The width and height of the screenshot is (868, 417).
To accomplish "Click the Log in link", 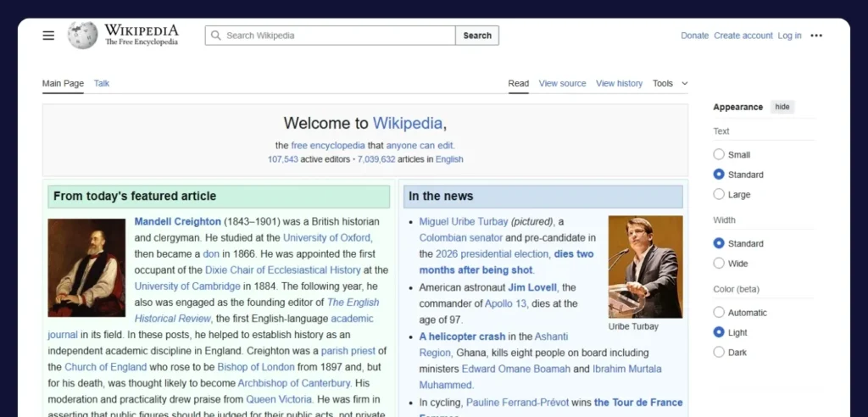I will coord(789,36).
